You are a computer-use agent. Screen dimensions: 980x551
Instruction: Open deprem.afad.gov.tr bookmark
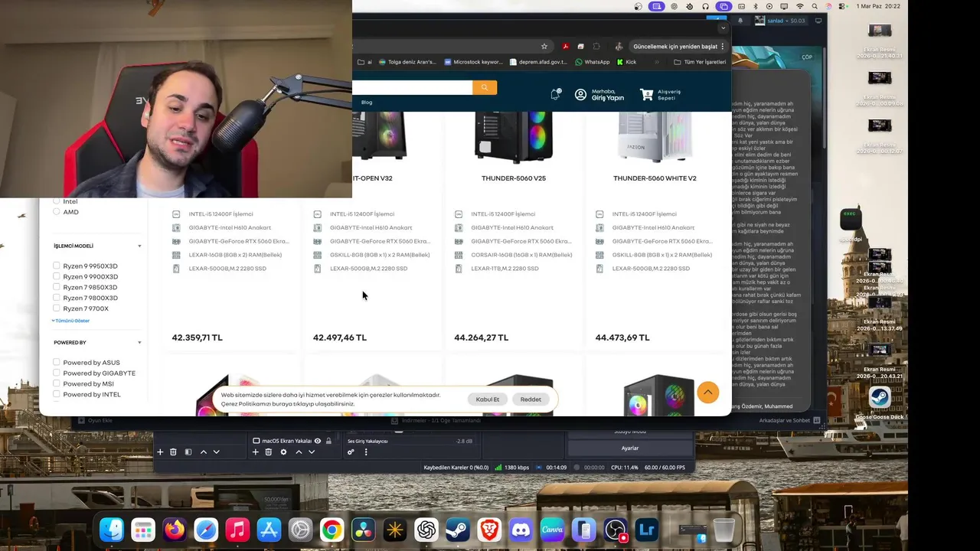tap(538, 62)
